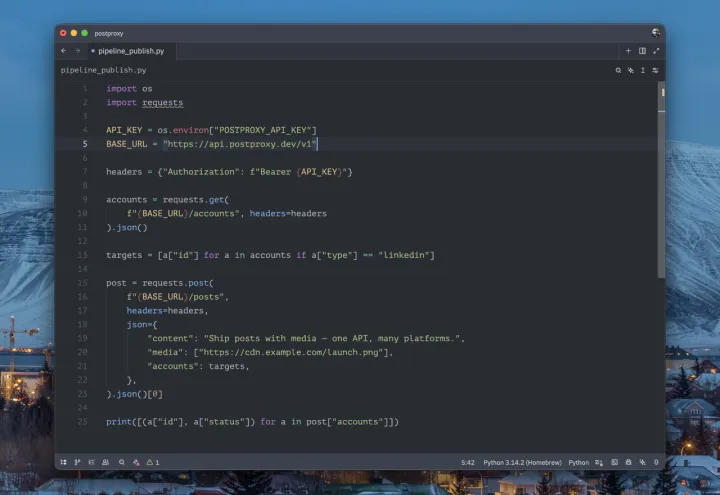Click '"accounts": targets,' on line 21
720x495 pixels.
click(x=198, y=366)
